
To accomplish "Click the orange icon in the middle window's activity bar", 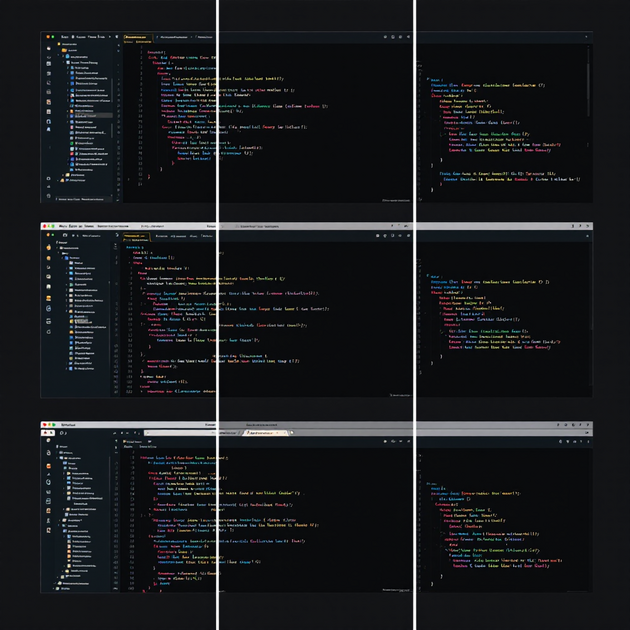I will coord(49,247).
